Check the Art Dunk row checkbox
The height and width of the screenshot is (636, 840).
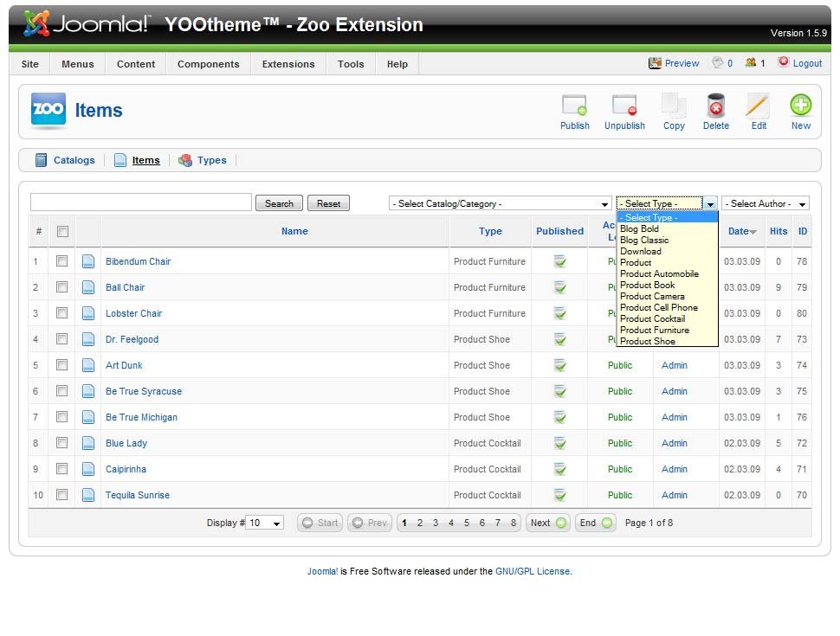(x=62, y=364)
